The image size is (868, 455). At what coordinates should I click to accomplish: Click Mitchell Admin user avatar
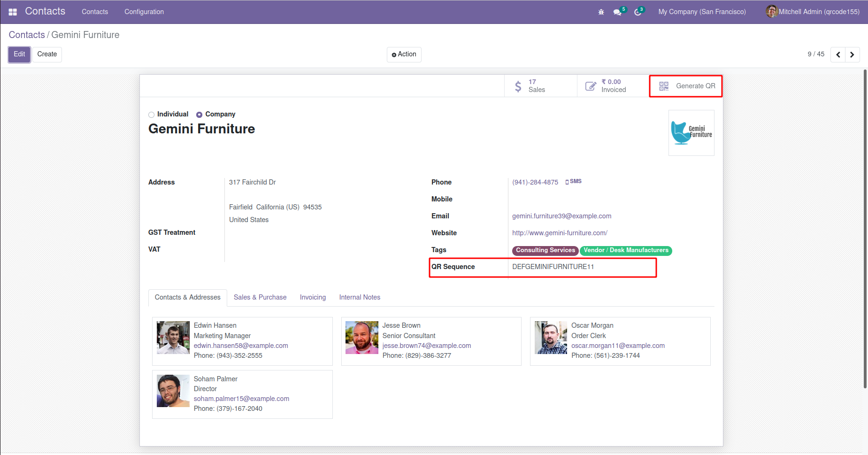[x=772, y=12]
